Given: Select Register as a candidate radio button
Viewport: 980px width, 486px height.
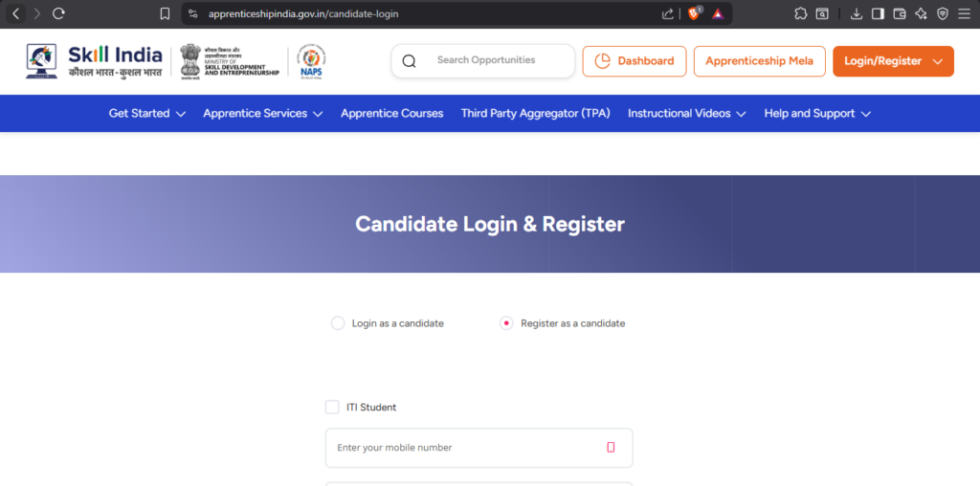Looking at the screenshot, I should click(x=506, y=323).
